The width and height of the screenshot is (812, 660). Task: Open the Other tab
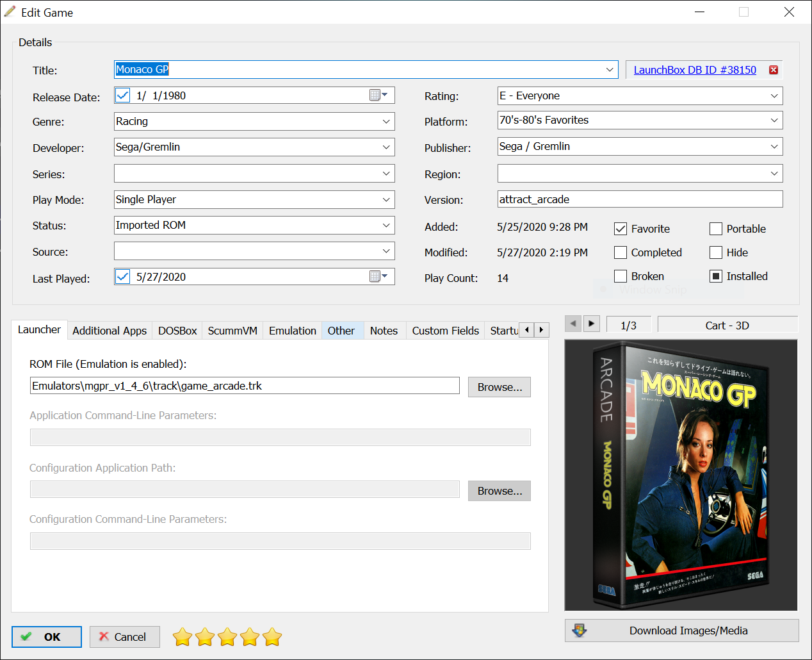pyautogui.click(x=341, y=331)
